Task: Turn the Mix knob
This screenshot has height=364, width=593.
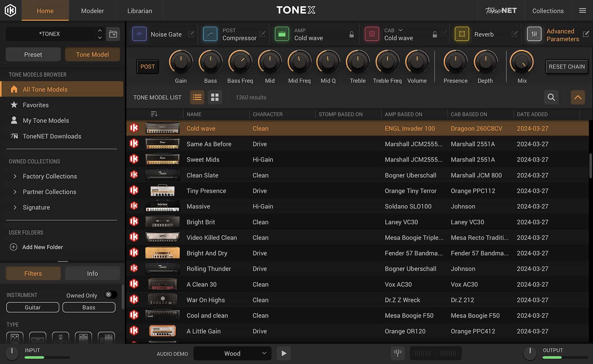Action: 522,63
